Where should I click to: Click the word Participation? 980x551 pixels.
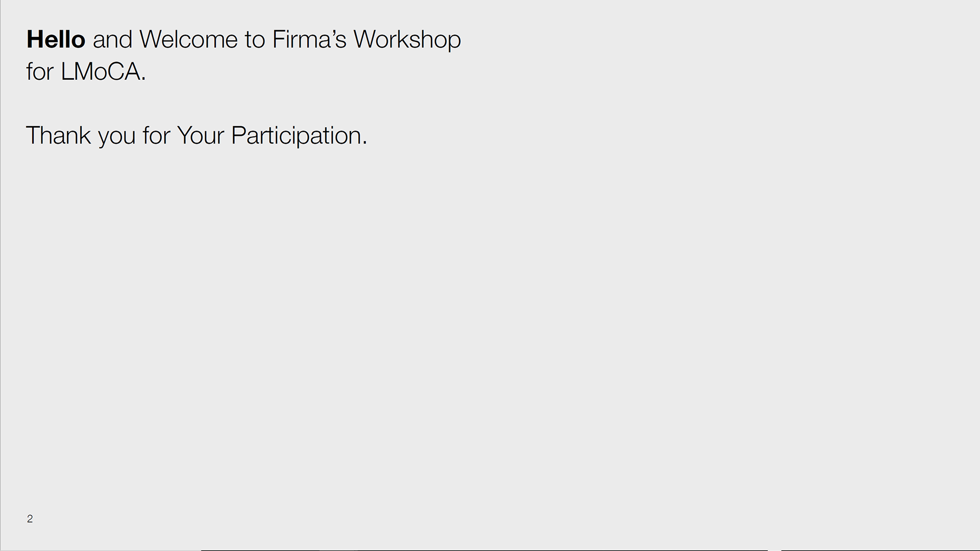[297, 137]
